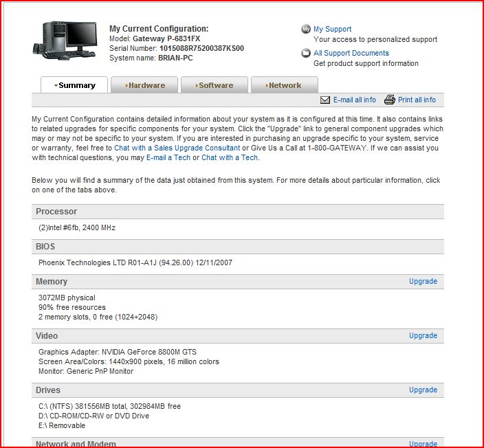This screenshot has width=484, height=448.
Task: Click Screen Area/Colors 1440x900 line
Action: (x=129, y=361)
